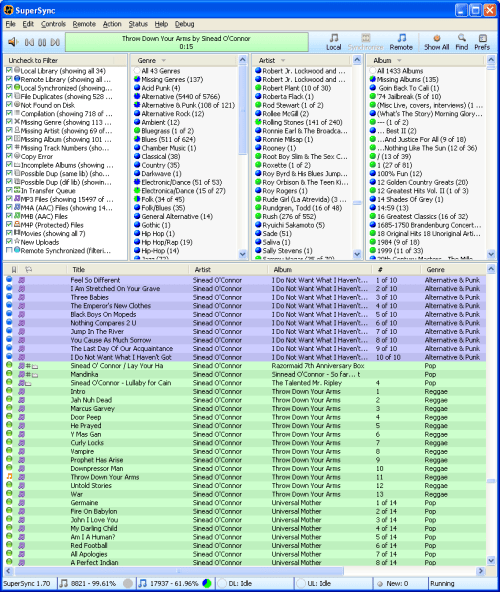Open the Action menu
This screenshot has height=592, width=500.
point(112,24)
